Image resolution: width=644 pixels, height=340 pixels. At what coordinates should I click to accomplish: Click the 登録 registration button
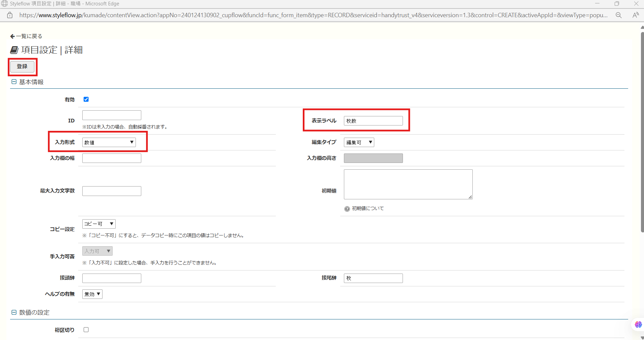pos(22,66)
